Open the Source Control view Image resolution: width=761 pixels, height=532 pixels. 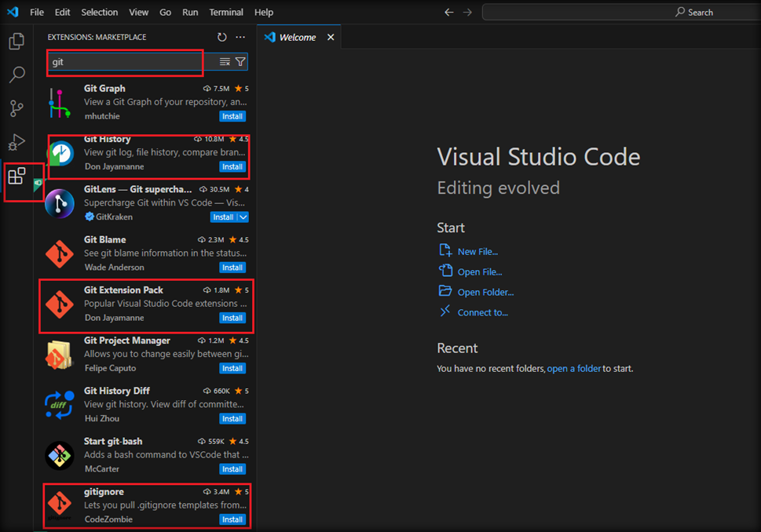(16, 108)
